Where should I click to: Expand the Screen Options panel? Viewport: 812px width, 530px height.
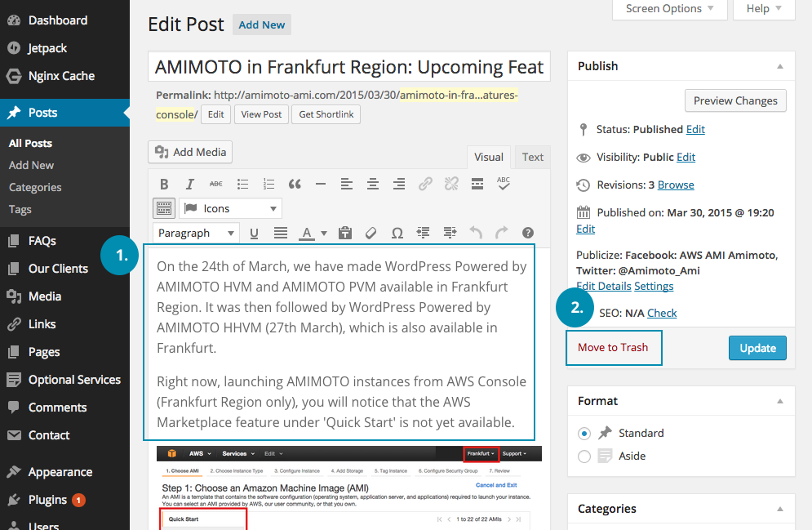(670, 9)
